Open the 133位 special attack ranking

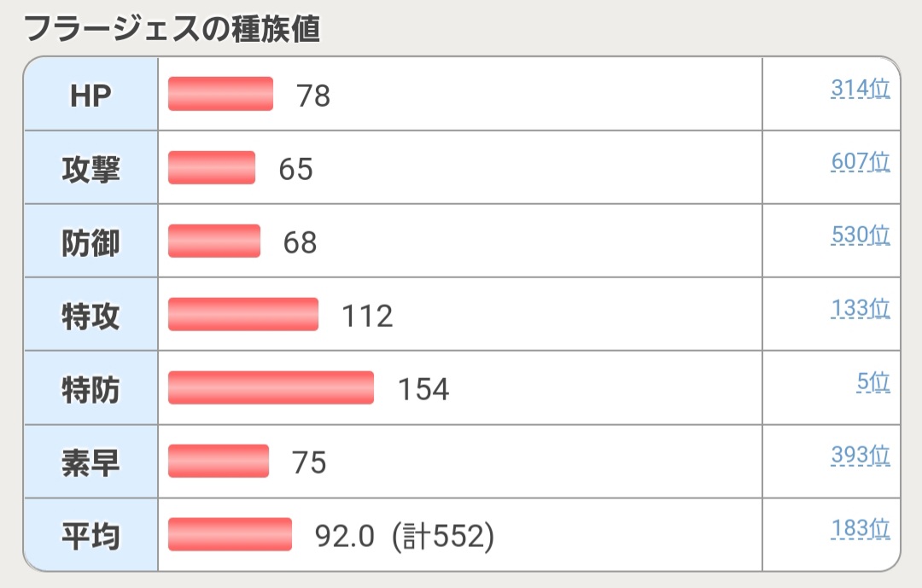860,308
